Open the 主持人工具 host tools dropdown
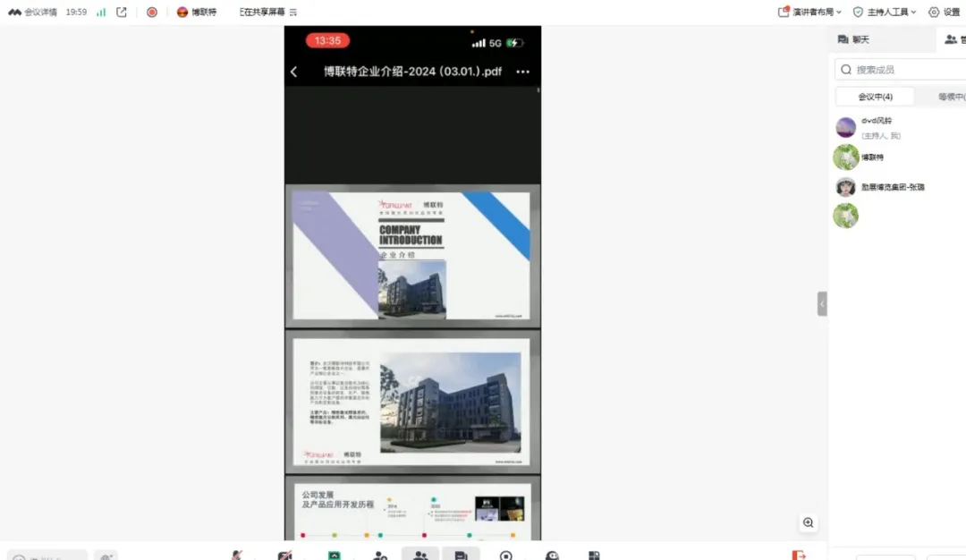The image size is (966, 560). tap(885, 12)
